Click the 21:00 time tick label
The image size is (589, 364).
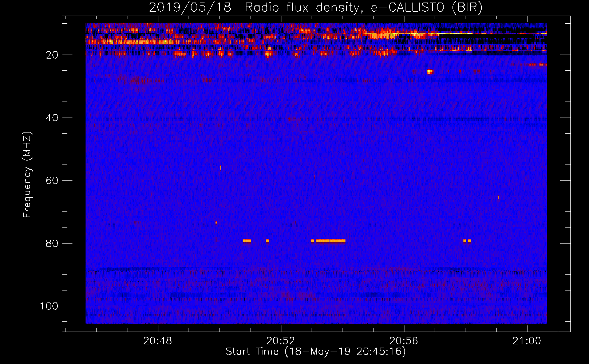click(527, 341)
